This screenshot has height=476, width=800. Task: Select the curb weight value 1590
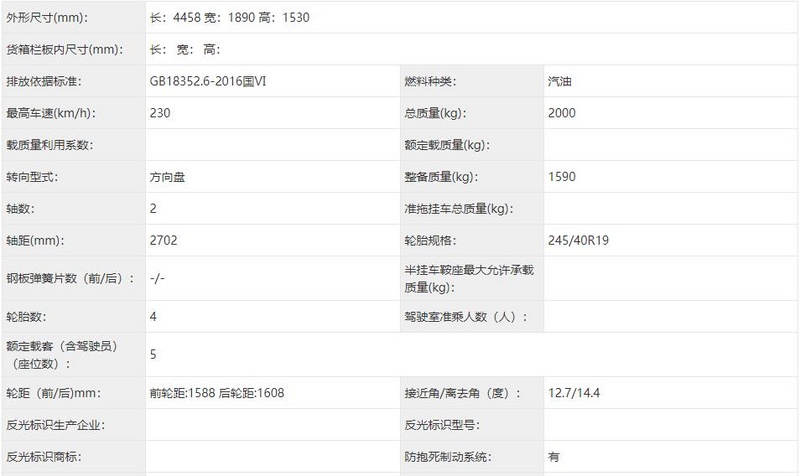tap(562, 177)
